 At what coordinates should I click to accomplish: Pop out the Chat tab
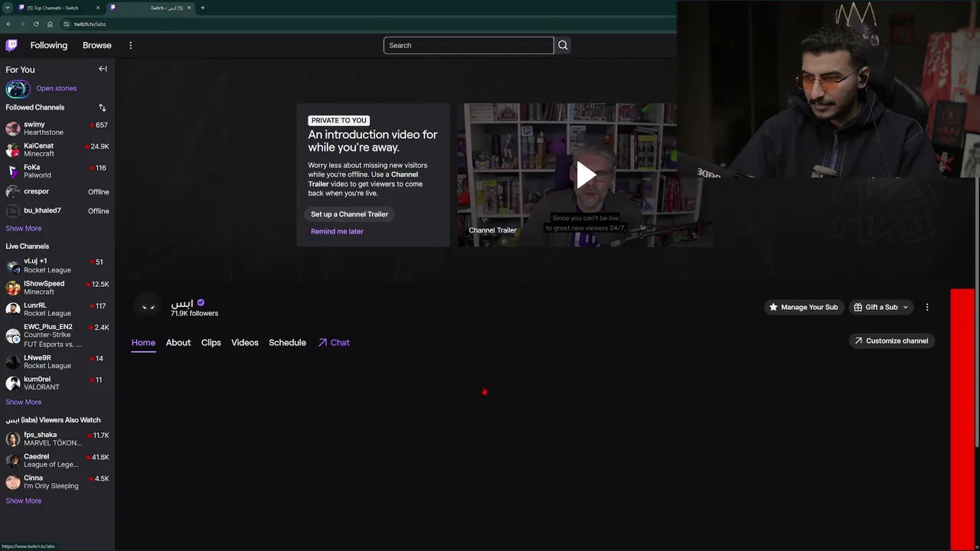click(334, 343)
